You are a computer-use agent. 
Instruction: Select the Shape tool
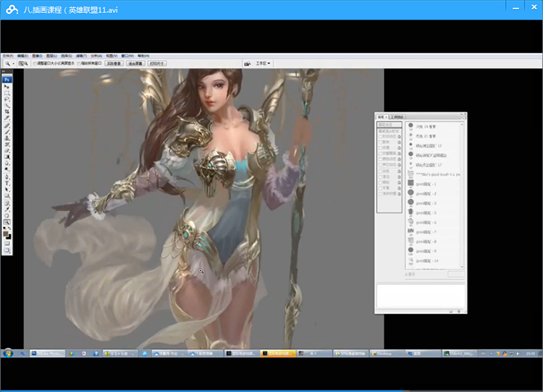pos(7,196)
